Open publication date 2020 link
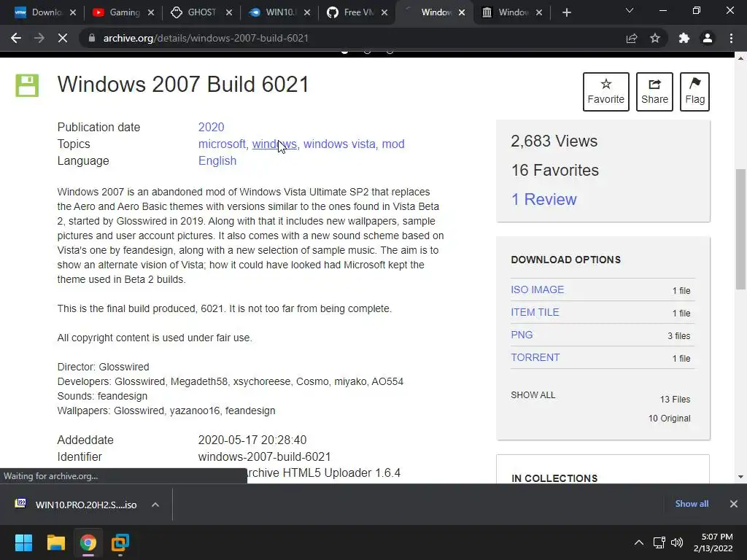This screenshot has height=560, width=747. click(211, 127)
